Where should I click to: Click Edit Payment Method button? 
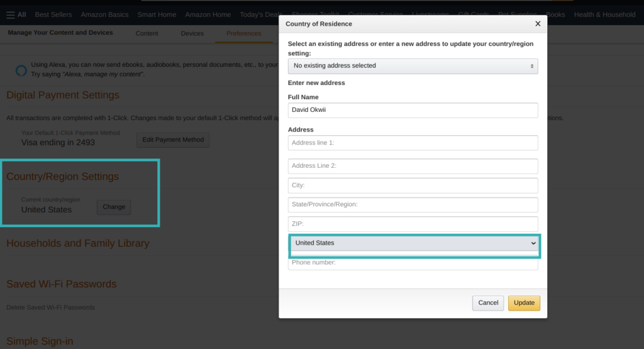(x=173, y=140)
